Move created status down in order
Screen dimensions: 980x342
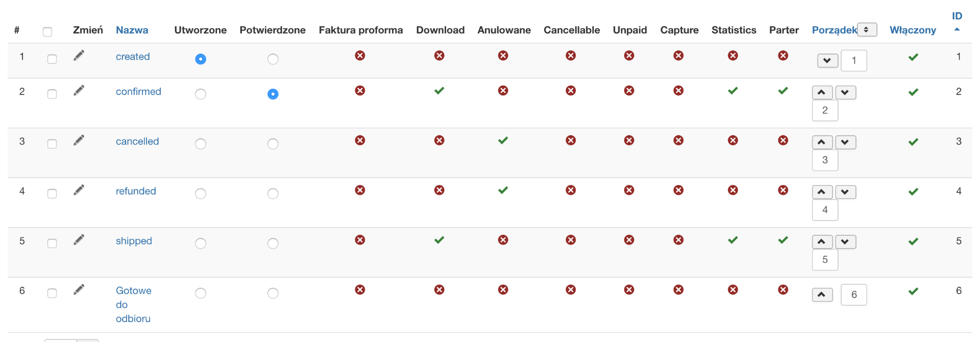[827, 61]
